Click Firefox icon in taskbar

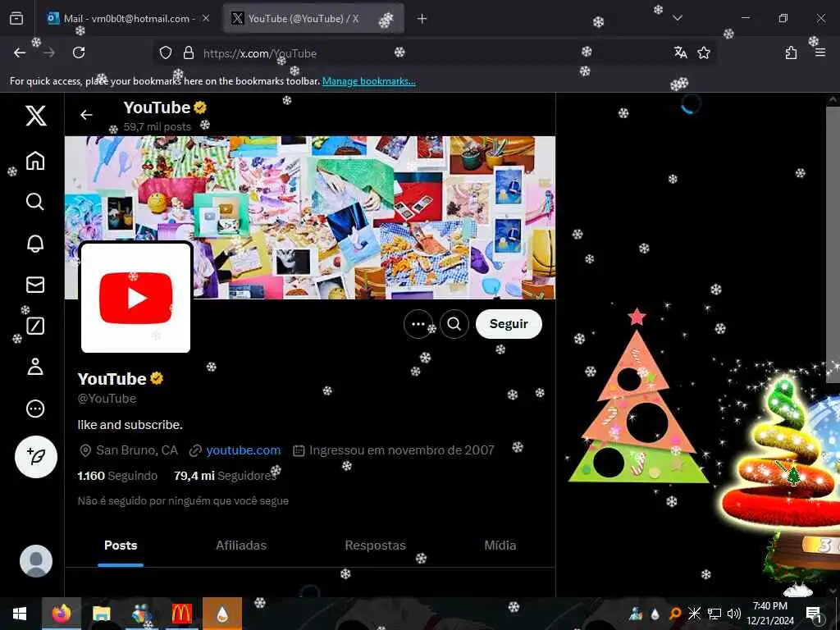pos(62,614)
